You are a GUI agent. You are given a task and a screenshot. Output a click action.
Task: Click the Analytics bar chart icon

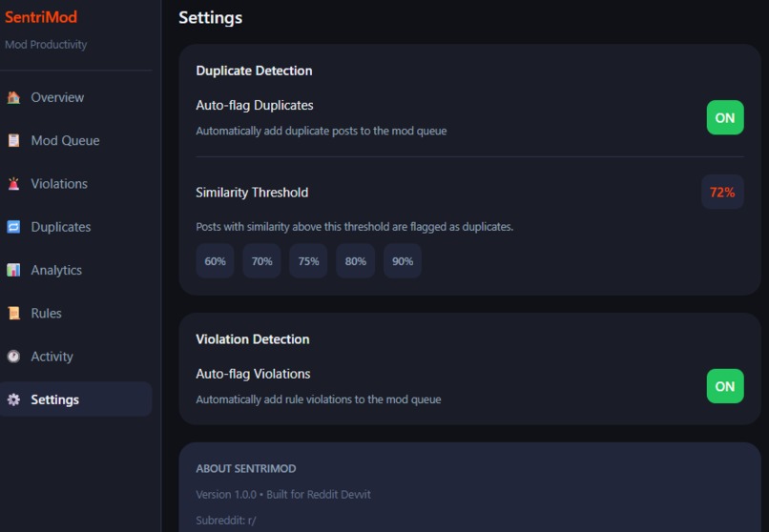[13, 270]
